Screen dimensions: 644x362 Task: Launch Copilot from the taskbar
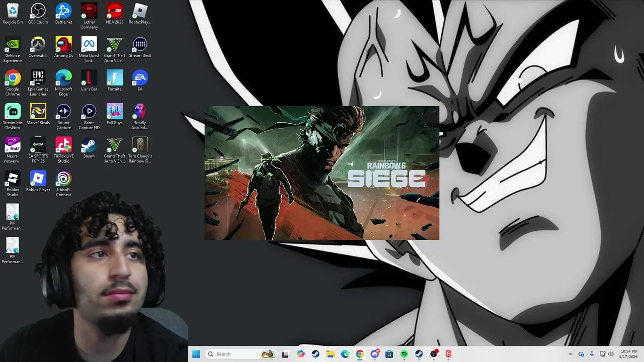(x=301, y=354)
